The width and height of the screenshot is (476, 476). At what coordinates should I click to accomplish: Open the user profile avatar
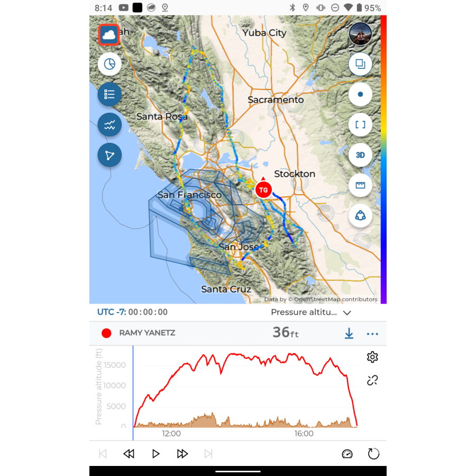click(x=360, y=34)
